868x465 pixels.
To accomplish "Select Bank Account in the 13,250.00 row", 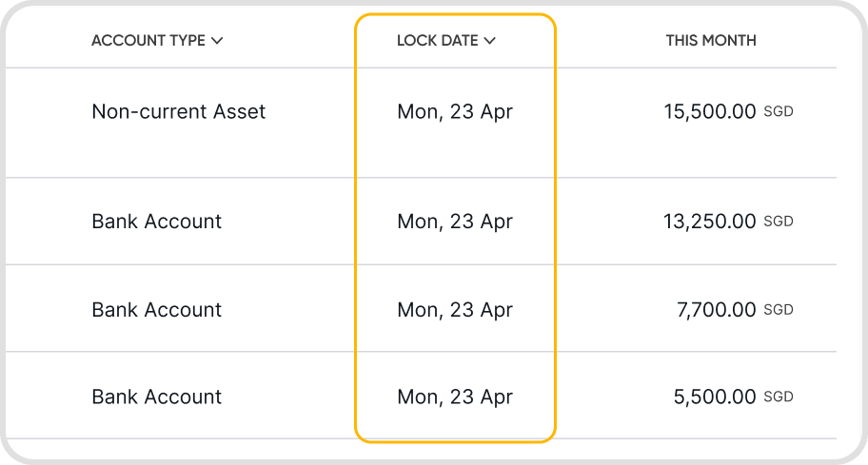I will [x=157, y=222].
